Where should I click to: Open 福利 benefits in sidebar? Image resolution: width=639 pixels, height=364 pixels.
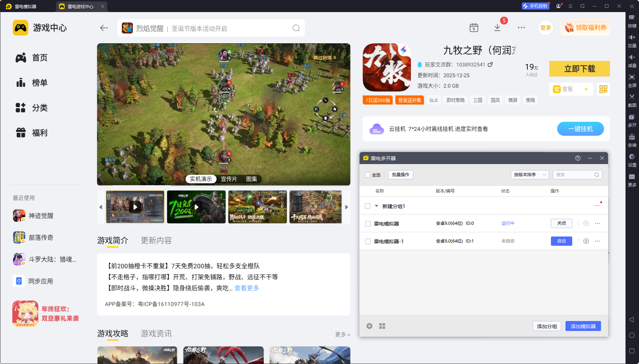pos(31,133)
